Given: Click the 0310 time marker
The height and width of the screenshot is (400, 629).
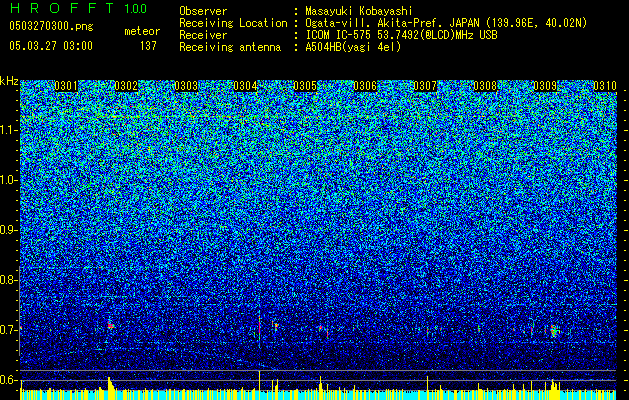Looking at the screenshot, I should (605, 86).
